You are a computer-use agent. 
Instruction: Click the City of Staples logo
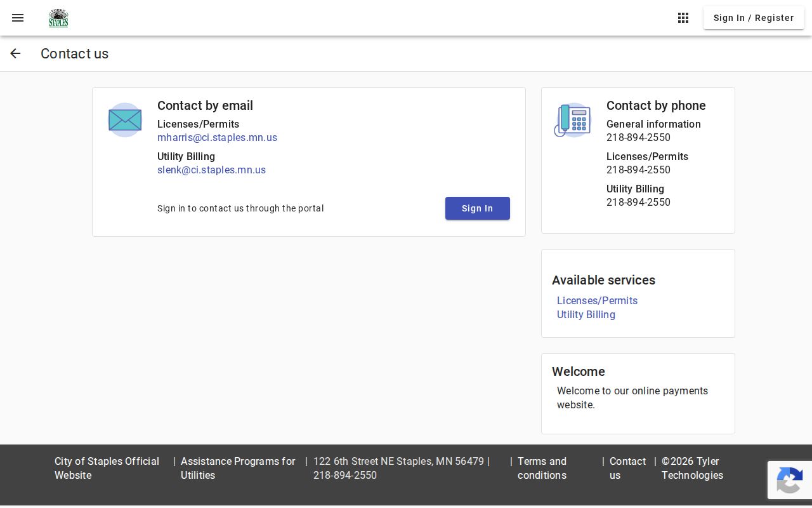58,18
